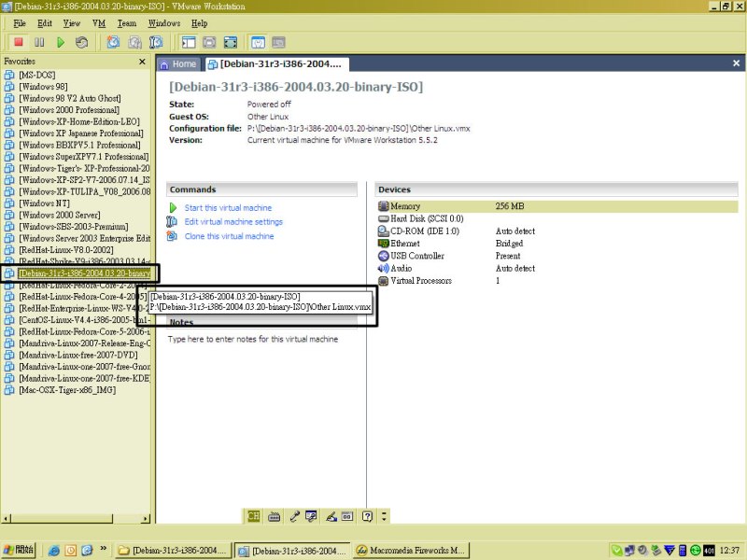Click the notes text field
This screenshot has width=747, height=560.
(x=253, y=339)
